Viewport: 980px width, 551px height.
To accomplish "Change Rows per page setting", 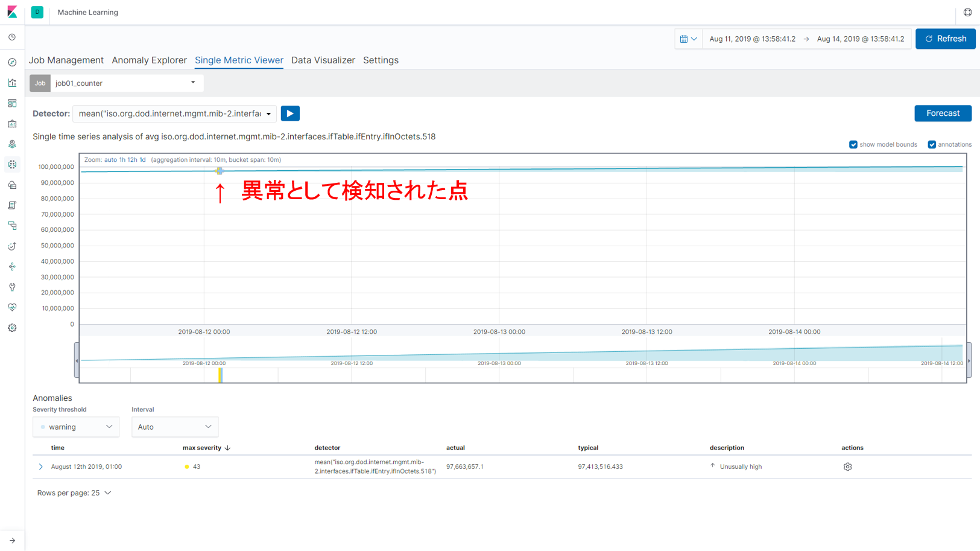I will pyautogui.click(x=74, y=493).
